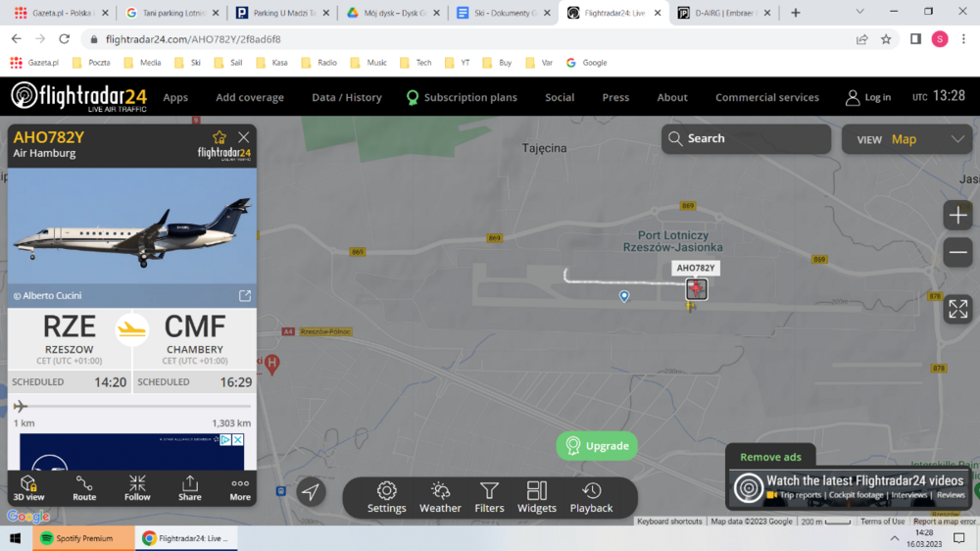This screenshot has width=980, height=551.
Task: Click the flight Search field
Action: point(746,139)
